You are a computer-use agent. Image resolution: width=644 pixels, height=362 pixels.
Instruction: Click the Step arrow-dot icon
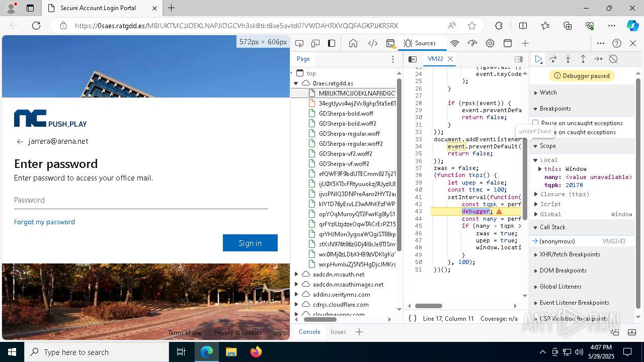click(598, 59)
